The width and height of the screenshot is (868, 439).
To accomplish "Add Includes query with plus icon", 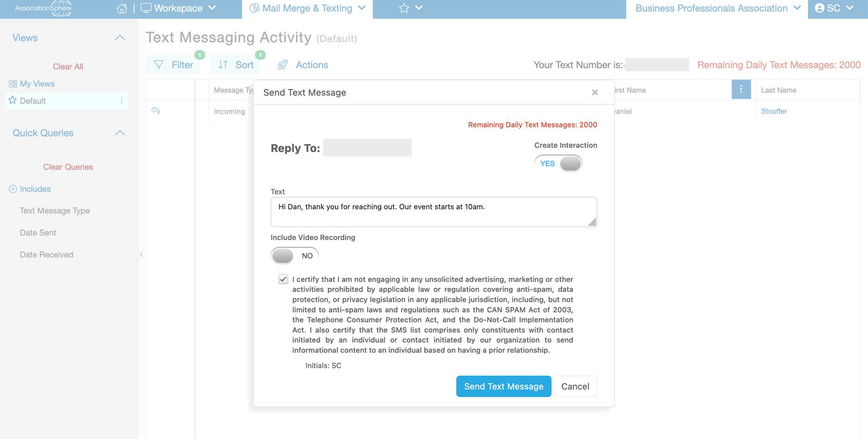I will point(13,189).
